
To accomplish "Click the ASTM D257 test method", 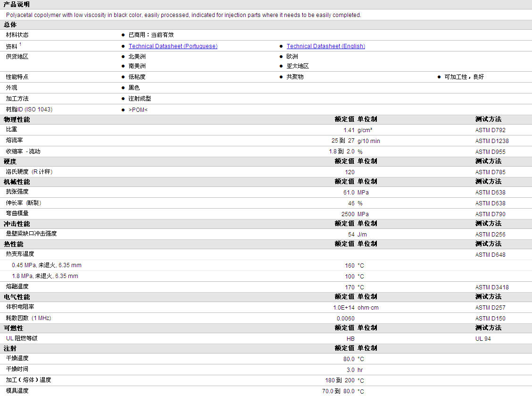I will [x=490, y=308].
